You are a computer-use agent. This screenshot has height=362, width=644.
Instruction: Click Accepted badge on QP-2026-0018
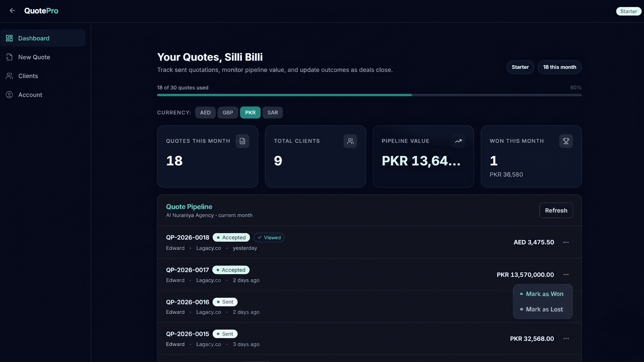pos(231,237)
